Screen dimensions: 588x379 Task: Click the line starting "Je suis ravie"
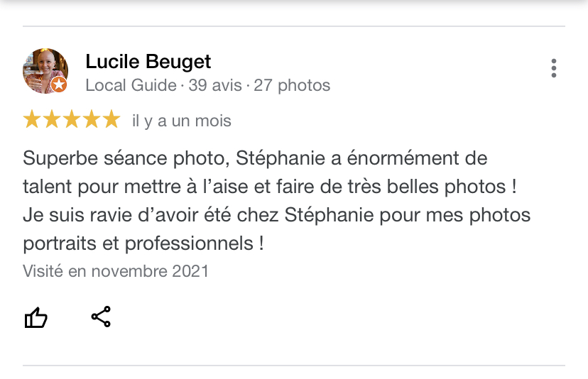[x=276, y=214]
